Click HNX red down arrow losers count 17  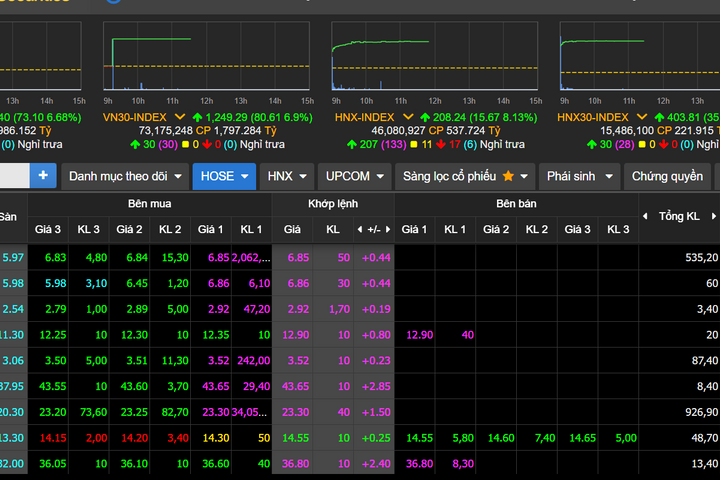click(448, 145)
